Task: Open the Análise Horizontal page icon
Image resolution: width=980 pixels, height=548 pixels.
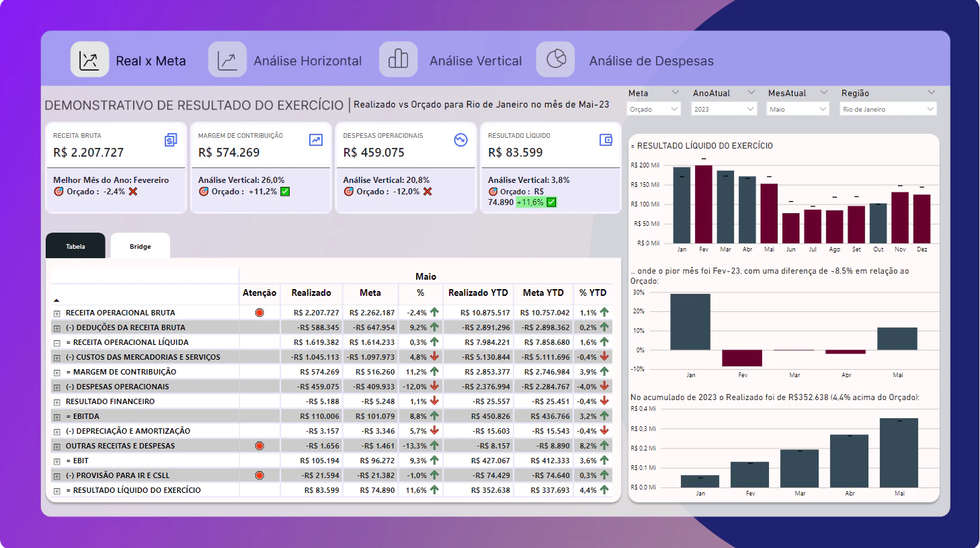Action: pyautogui.click(x=227, y=60)
